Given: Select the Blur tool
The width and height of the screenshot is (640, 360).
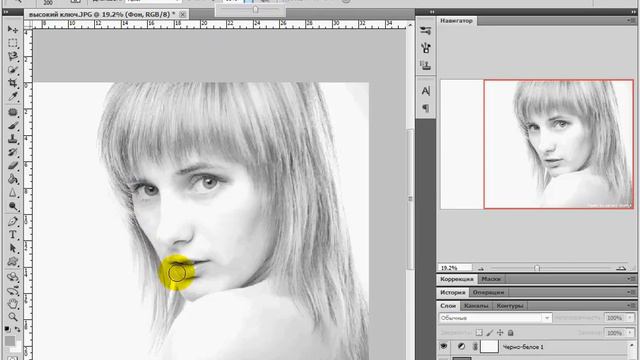Looking at the screenshot, I should point(13,193).
